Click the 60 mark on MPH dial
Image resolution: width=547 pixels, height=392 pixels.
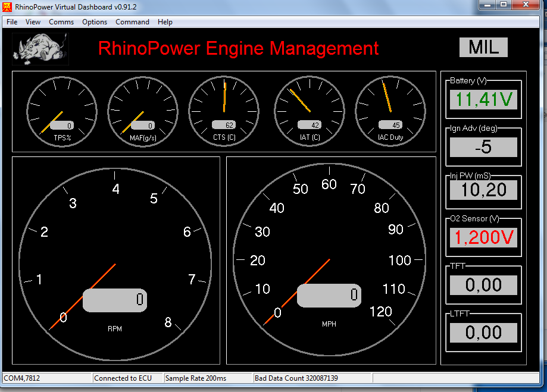[329, 184]
